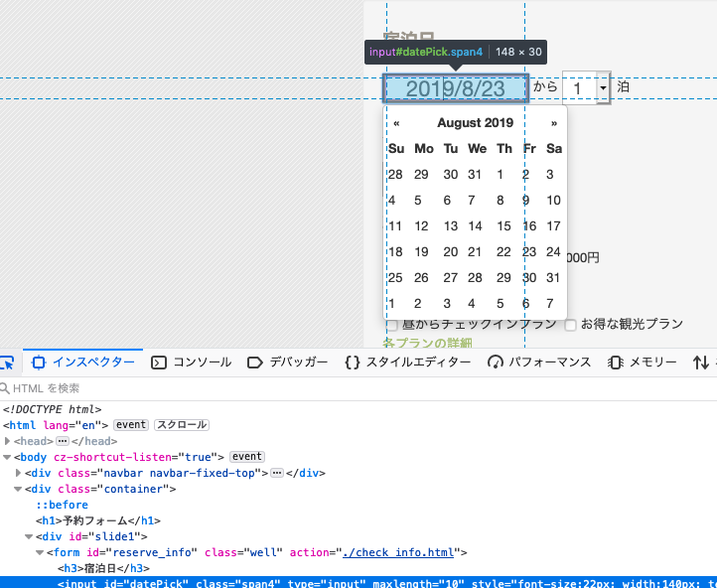Go to previous month with « arrow

click(396, 123)
